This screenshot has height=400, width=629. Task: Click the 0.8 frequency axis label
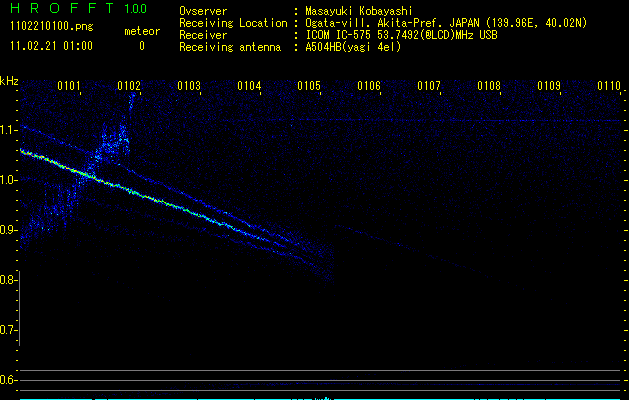[9, 280]
